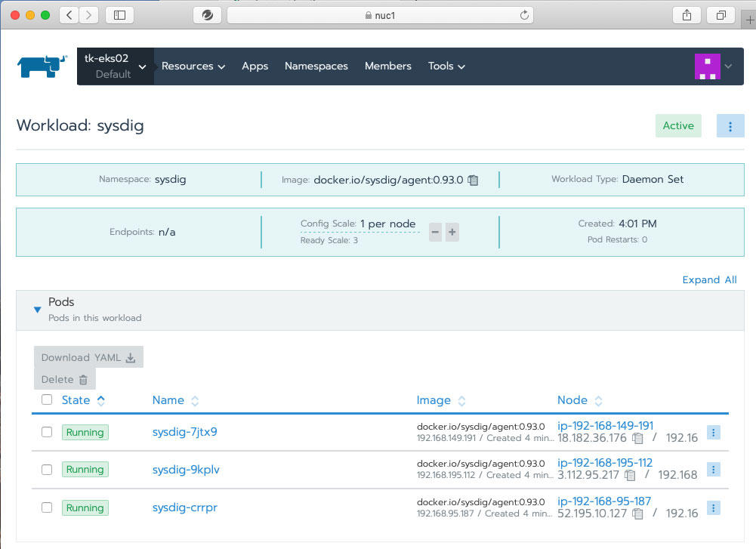Check the sysdig-7jtx9 pod checkbox
Screen dimensions: 756x549
pos(47,432)
